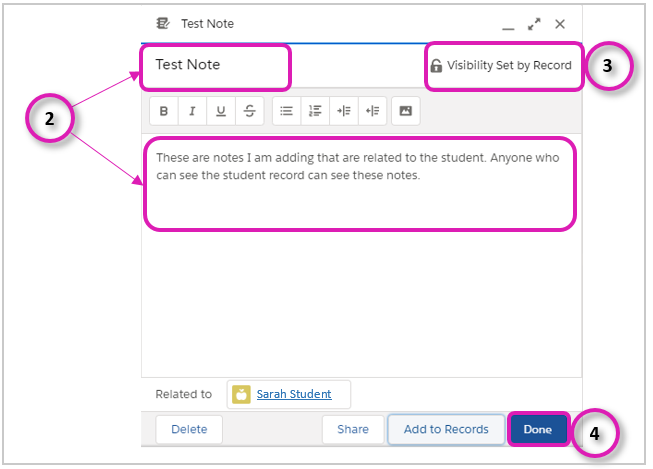Open the Sarah Student record link
The width and height of the screenshot is (653, 469).
[x=294, y=394]
